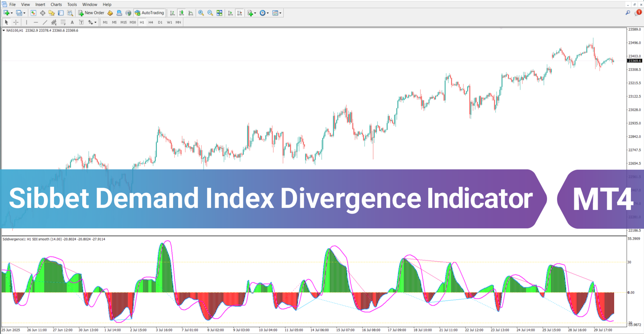Open the Tools menu

[x=72, y=4]
